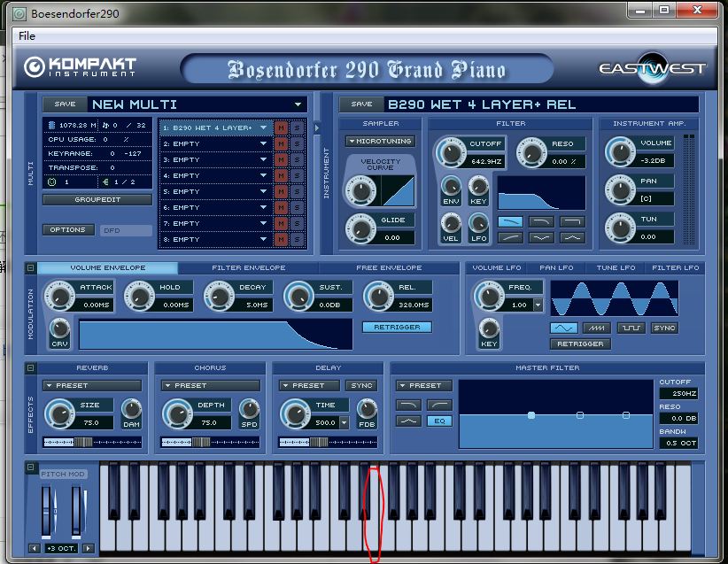
Task: Click the Groupedit button
Action: click(x=97, y=199)
